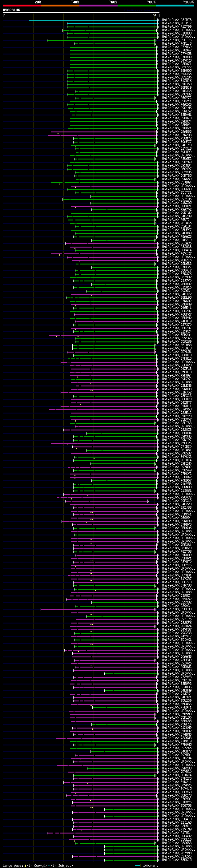The image size is (197, 868).
Task: Click the cyan alignment bar of UniRef100_A8IRT8
Action: click(x=94, y=20)
